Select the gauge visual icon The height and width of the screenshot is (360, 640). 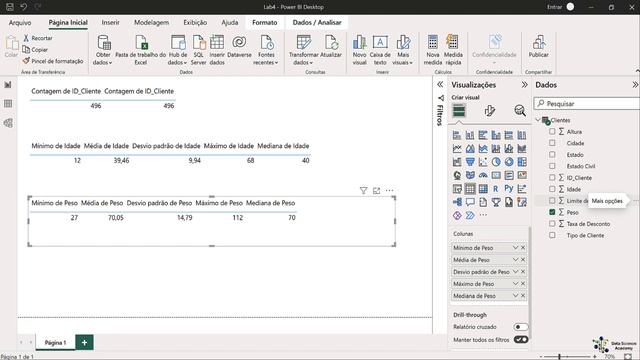(483, 176)
